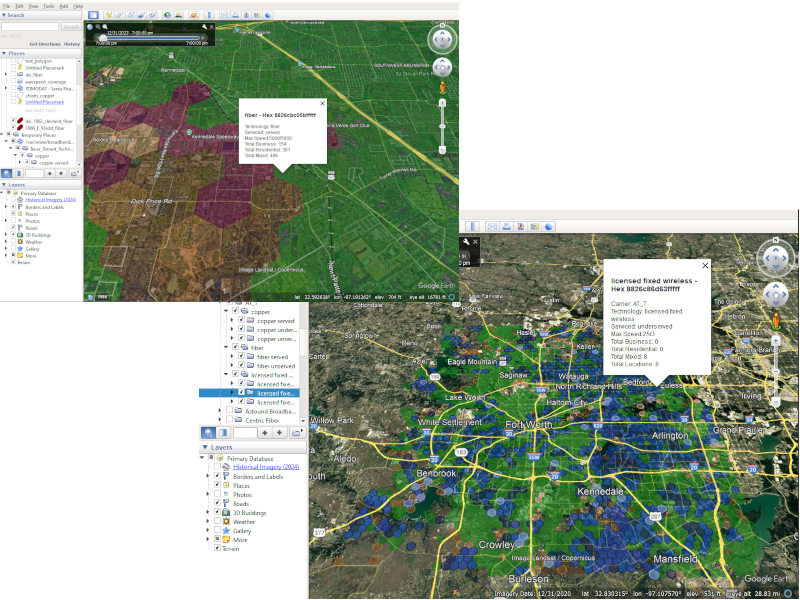800x600 pixels.
Task: Click Hide Sidebar icon in upper window toolbar
Action: point(93,15)
